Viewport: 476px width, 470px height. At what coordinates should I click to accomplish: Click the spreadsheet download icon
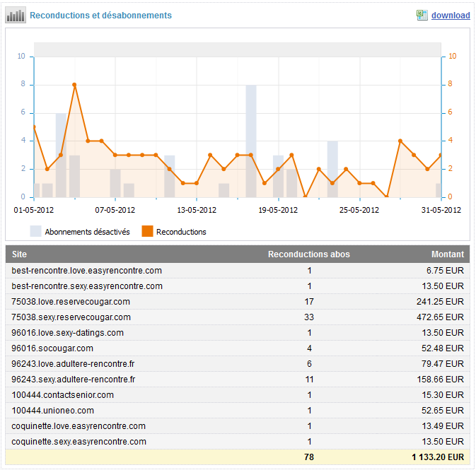coord(422,15)
